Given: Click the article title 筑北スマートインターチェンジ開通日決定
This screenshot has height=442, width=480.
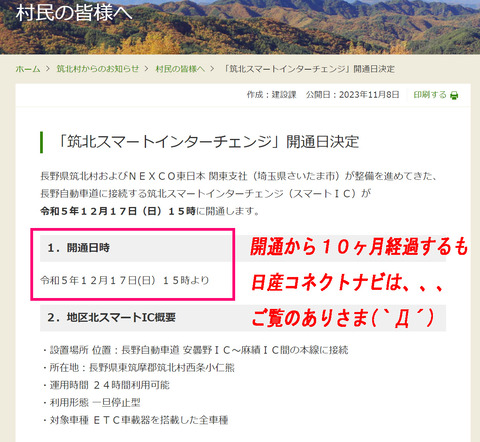Looking at the screenshot, I should tap(208, 142).
